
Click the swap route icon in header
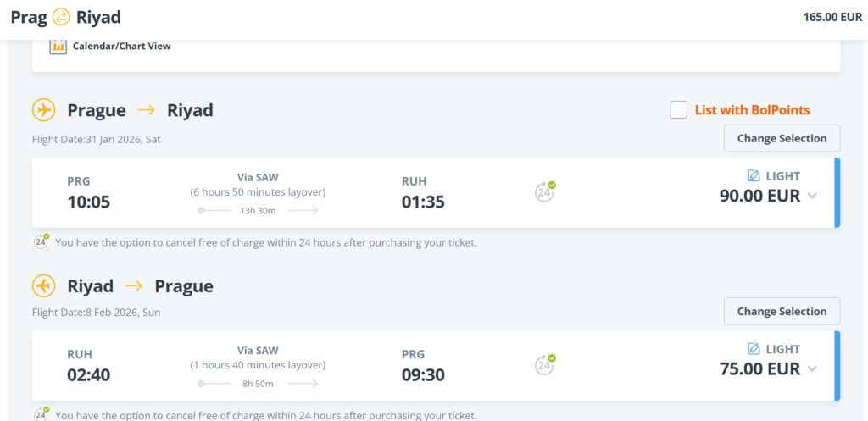61,17
